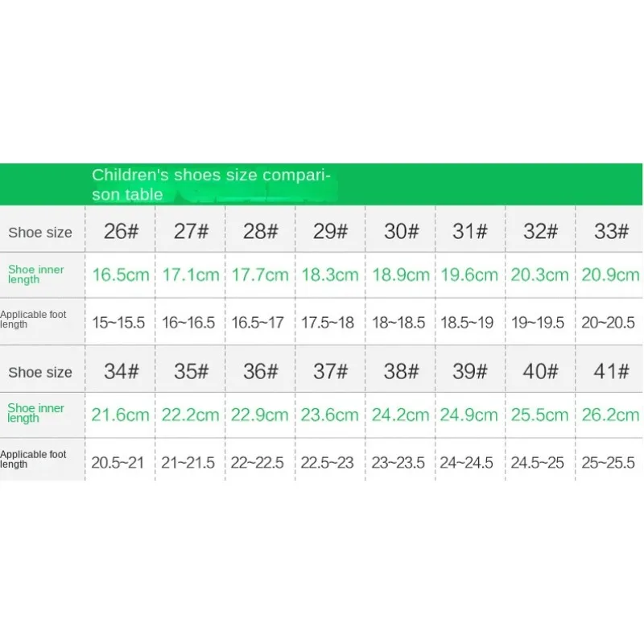This screenshot has height=644, width=644.
Task: Select the 22.2cm inner length value
Action: click(x=191, y=415)
